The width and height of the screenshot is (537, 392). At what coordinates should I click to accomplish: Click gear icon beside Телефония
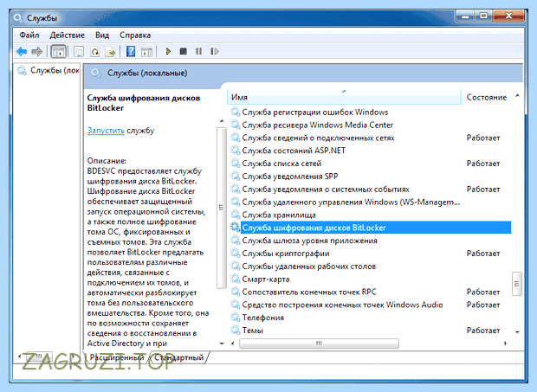point(236,318)
